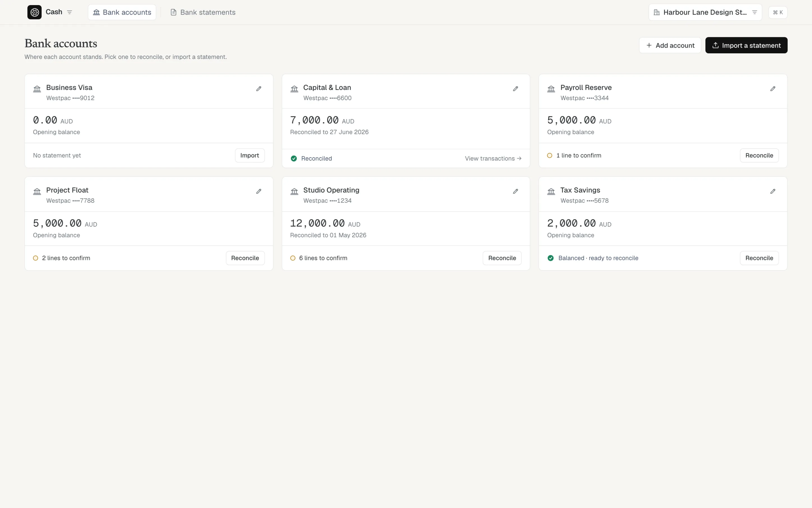812x508 pixels.
Task: Click the Studio Operating bank icon
Action: [294, 191]
